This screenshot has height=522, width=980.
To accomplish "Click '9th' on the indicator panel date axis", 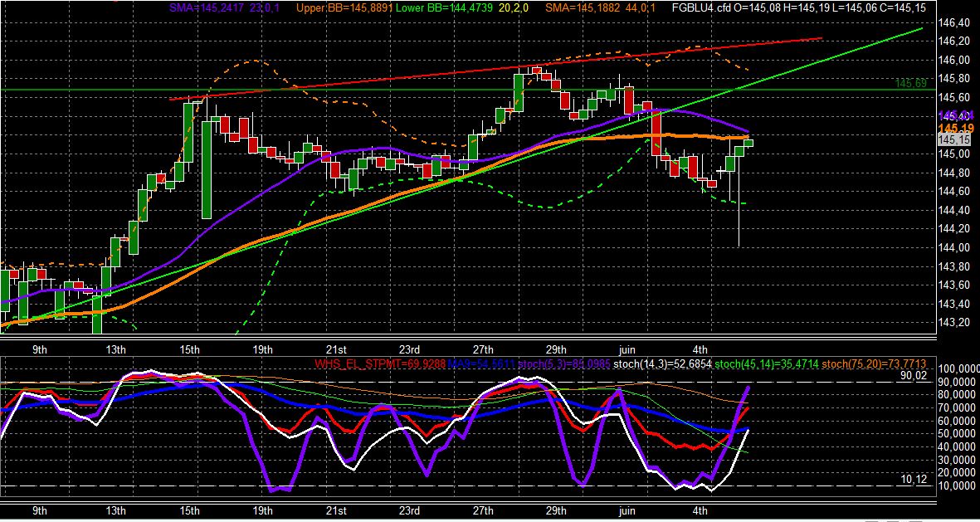I will pyautogui.click(x=39, y=510).
